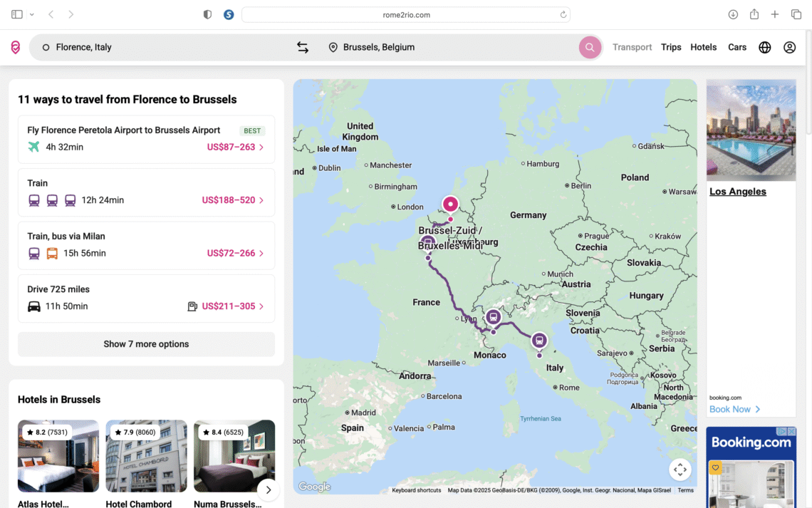The image size is (812, 508).
Task: Click the Safari share icon
Action: 754,14
